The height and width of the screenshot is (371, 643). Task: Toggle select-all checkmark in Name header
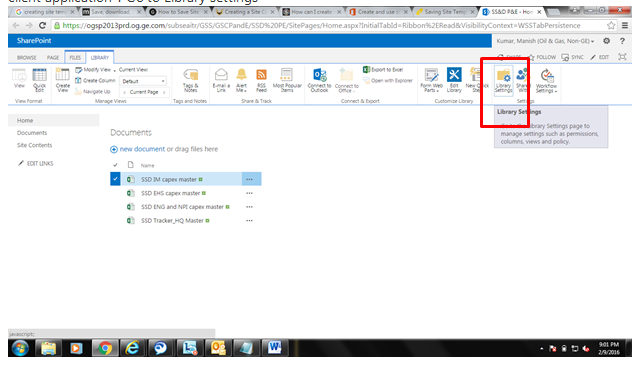(115, 165)
